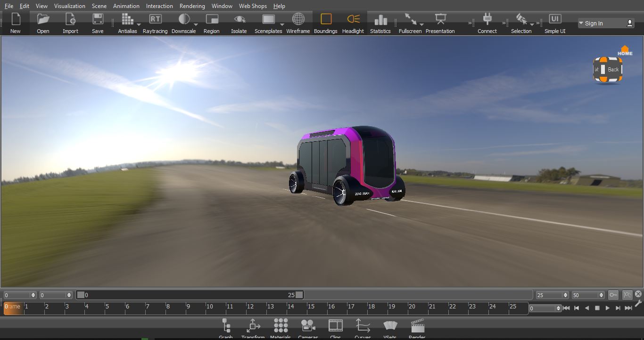
Task: Click the Import file icon
Action: click(x=70, y=19)
